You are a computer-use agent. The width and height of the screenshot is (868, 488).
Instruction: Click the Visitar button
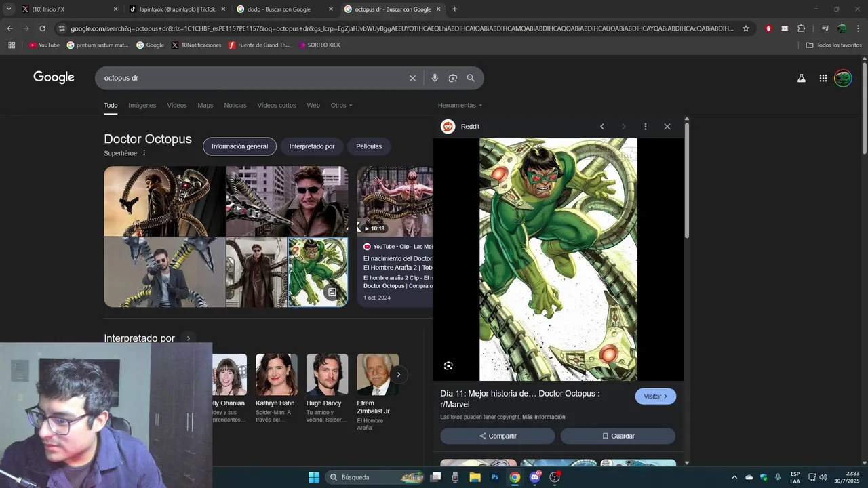point(656,396)
